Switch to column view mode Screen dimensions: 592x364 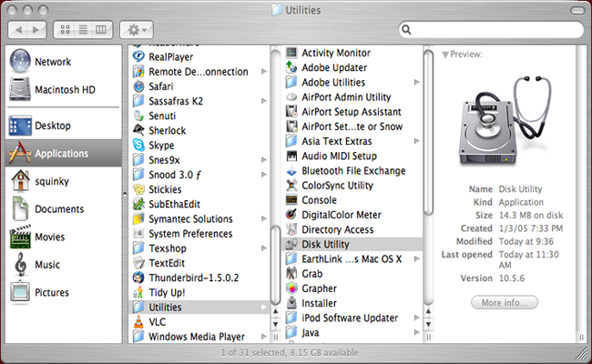pyautogui.click(x=101, y=29)
